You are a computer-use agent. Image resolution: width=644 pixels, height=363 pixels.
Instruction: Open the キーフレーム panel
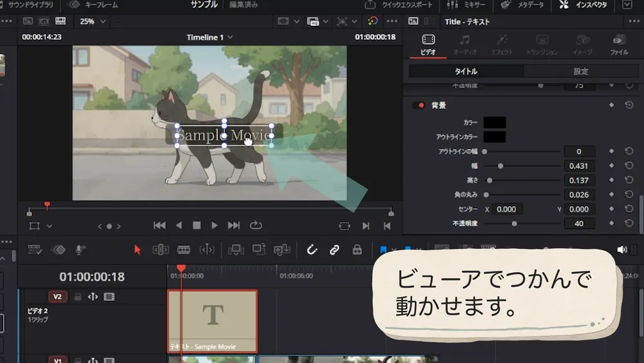93,5
